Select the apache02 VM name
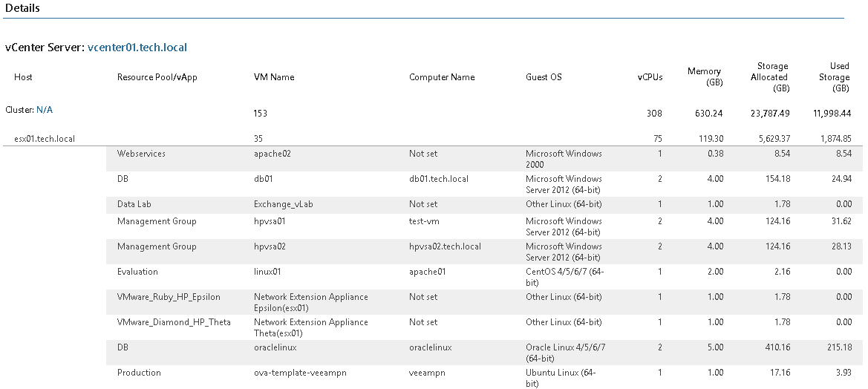 click(x=273, y=154)
